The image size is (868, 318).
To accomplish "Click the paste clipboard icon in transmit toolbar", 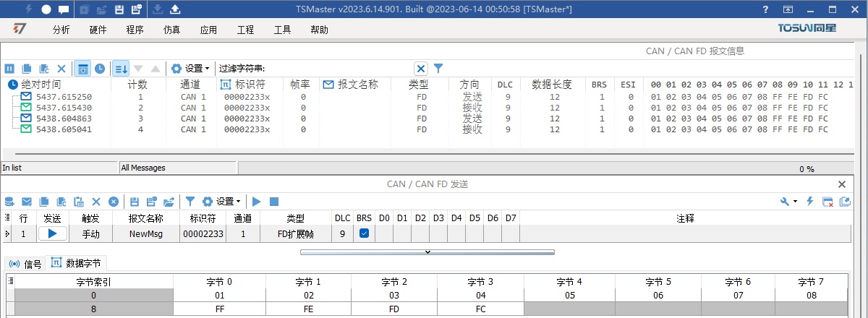I will 79,202.
